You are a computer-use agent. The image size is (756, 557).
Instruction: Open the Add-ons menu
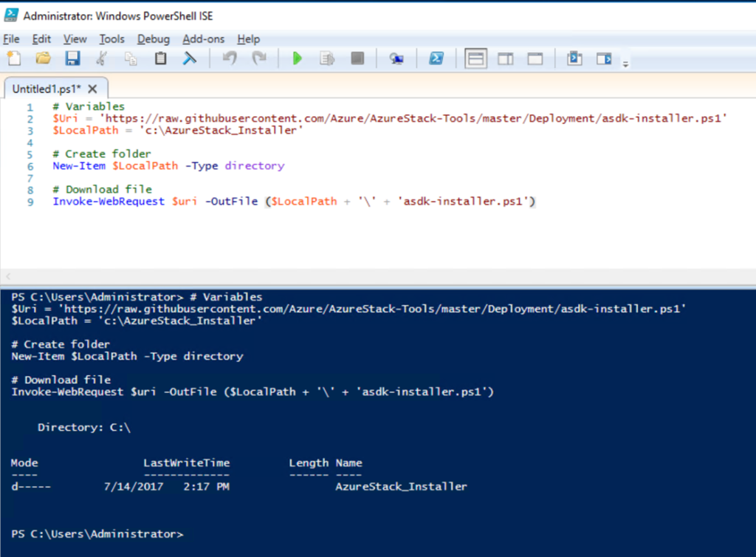(203, 39)
